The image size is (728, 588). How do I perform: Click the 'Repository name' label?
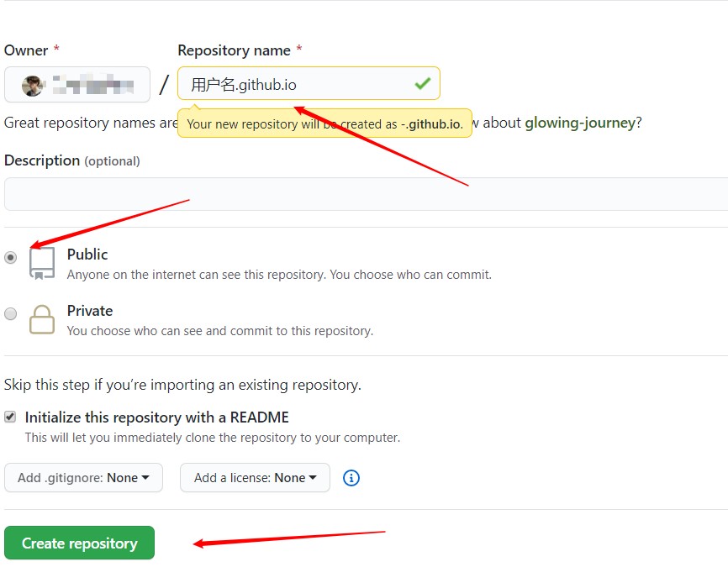pos(234,50)
